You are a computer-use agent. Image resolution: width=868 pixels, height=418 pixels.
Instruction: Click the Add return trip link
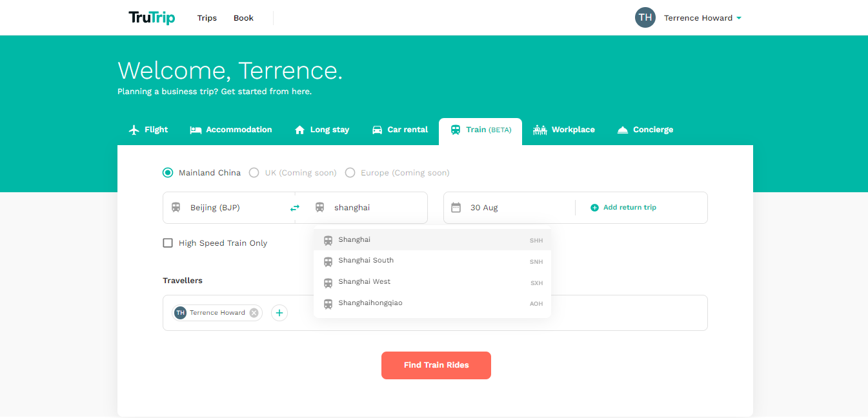pos(623,208)
